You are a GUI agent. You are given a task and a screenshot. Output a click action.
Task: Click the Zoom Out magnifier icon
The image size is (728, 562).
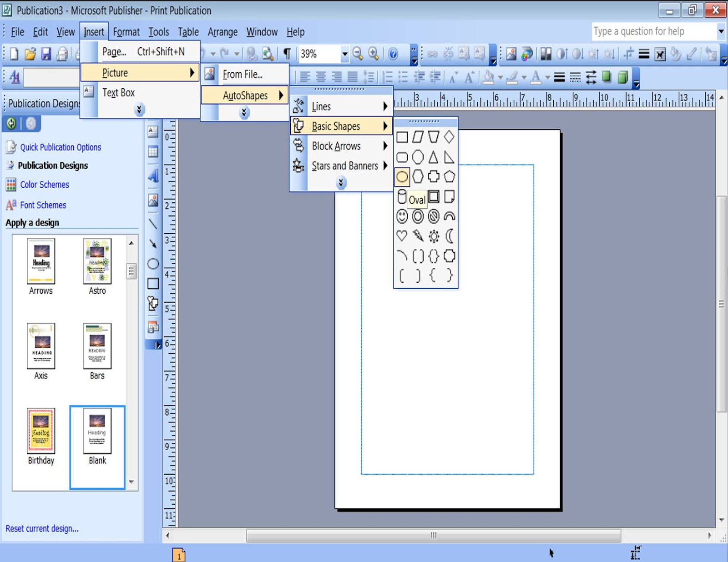point(358,54)
